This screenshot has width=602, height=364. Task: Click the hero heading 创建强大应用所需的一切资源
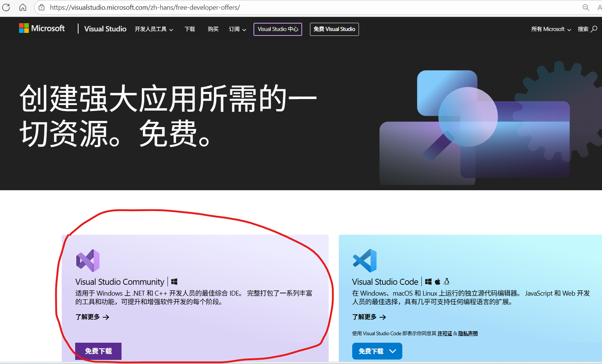coord(168,116)
